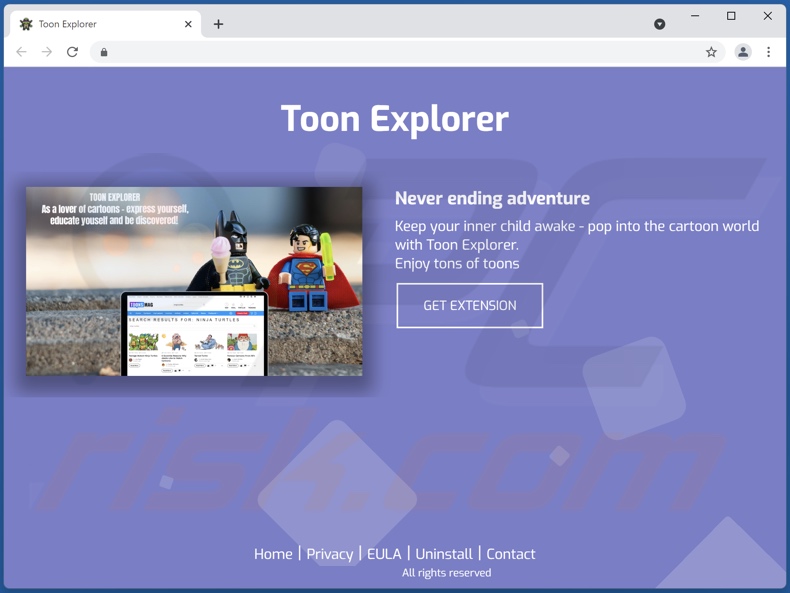790x593 pixels.
Task: Open the Uninstall footer link
Action: tap(444, 554)
